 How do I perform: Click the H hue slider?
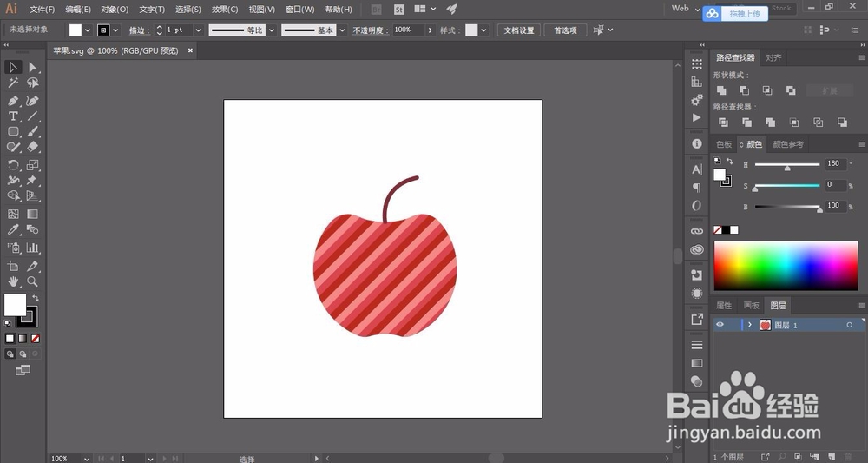coord(787,164)
